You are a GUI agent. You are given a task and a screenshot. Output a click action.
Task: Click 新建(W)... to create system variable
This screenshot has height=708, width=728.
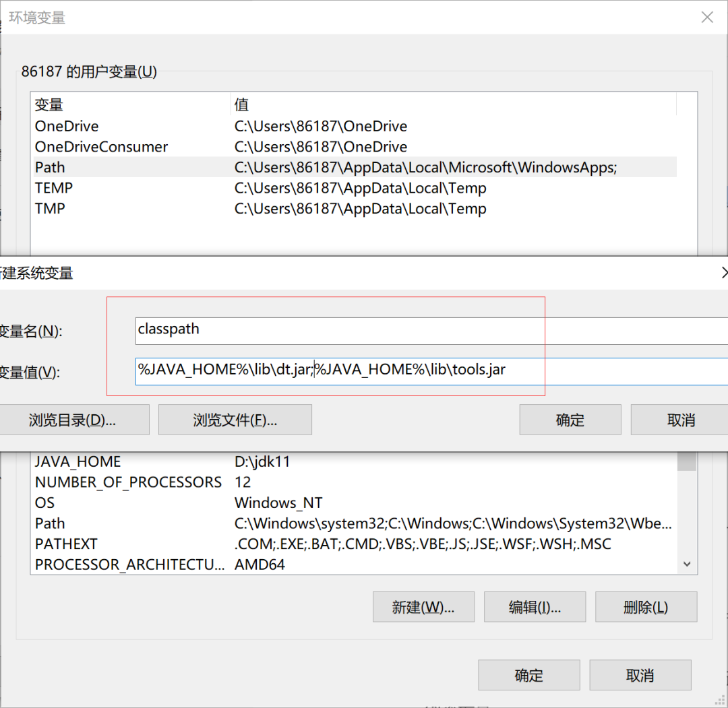click(x=423, y=607)
